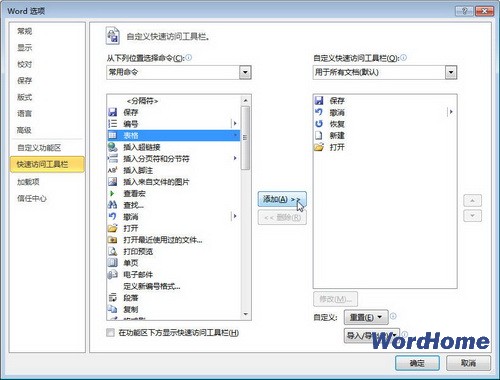
Task: Select the Redo icon in right list
Action: pos(319,124)
